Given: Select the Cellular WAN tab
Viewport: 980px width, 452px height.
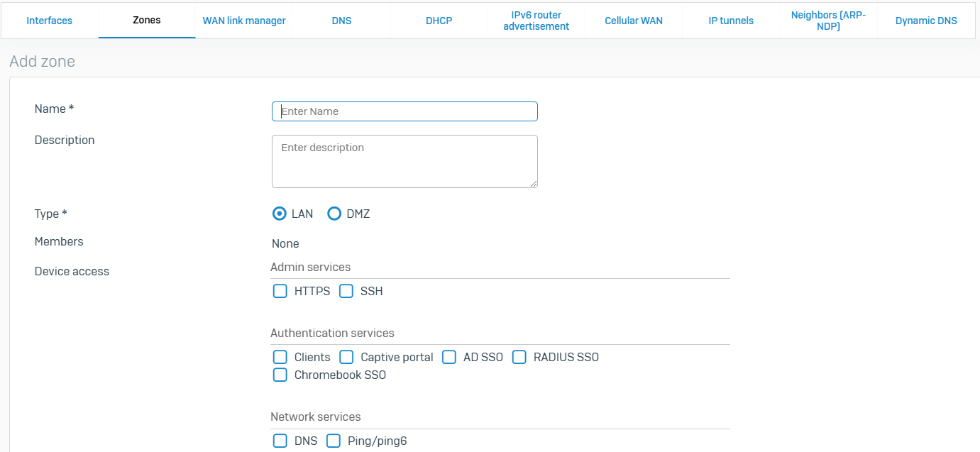Looking at the screenshot, I should pyautogui.click(x=633, y=21).
